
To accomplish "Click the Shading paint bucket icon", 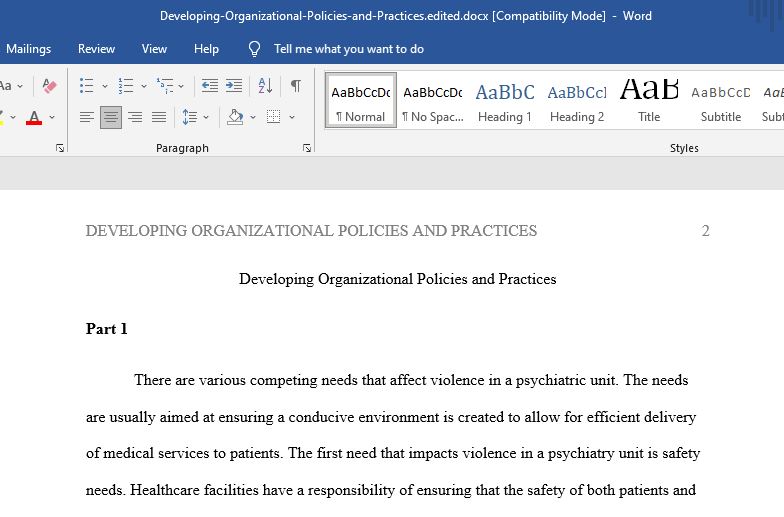I will coord(235,117).
